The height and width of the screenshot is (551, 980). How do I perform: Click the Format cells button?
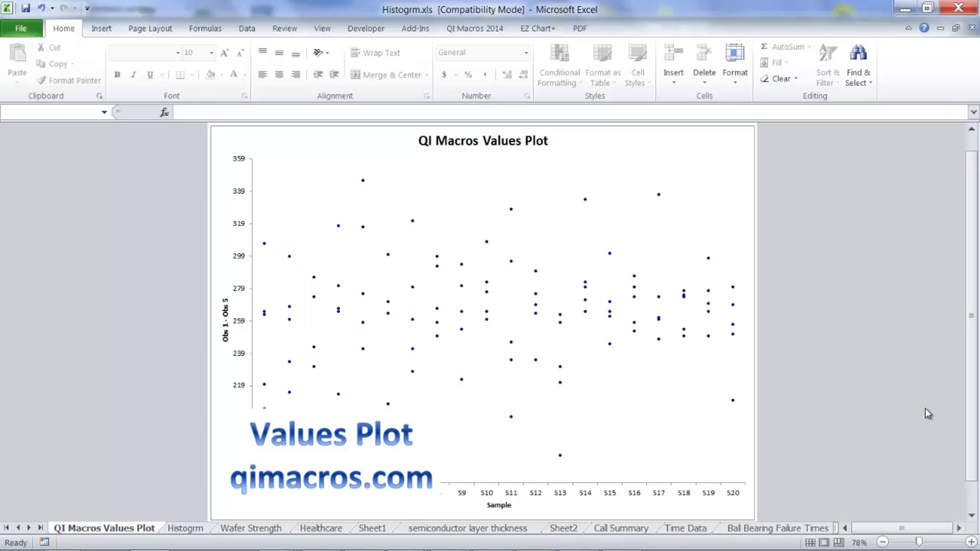point(735,64)
